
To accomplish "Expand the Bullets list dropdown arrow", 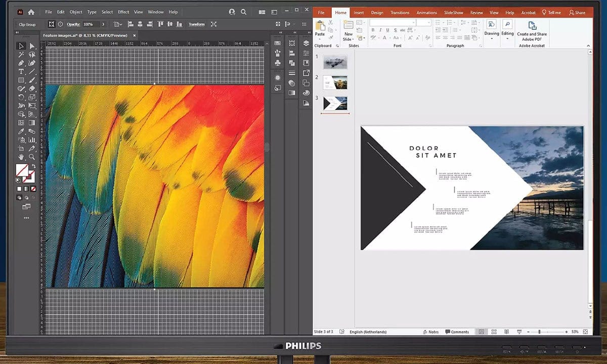I will click(x=444, y=22).
